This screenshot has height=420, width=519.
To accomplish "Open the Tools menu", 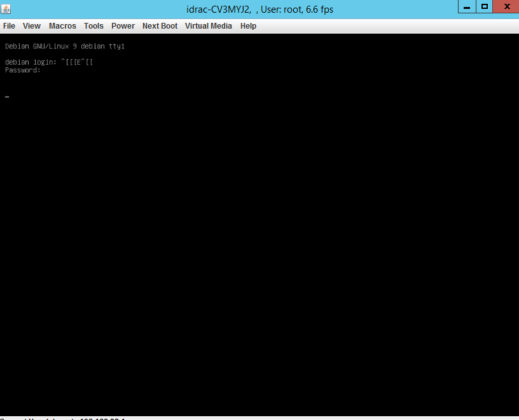I will (93, 26).
